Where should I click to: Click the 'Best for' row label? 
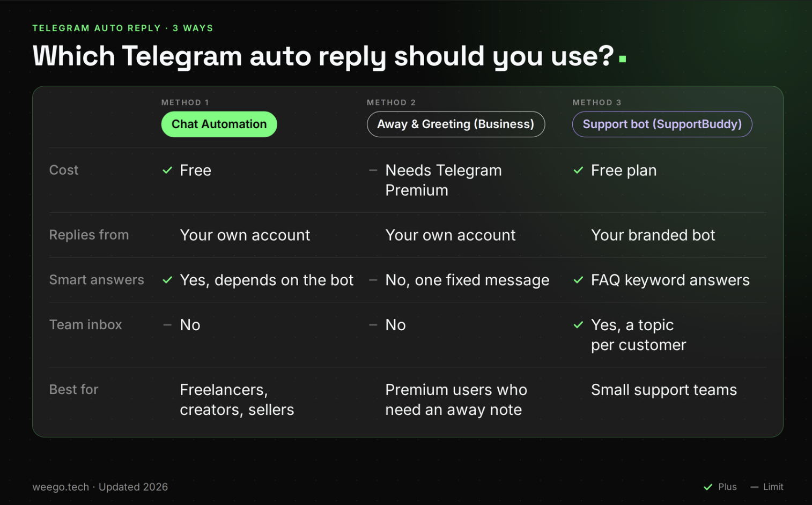coord(73,390)
